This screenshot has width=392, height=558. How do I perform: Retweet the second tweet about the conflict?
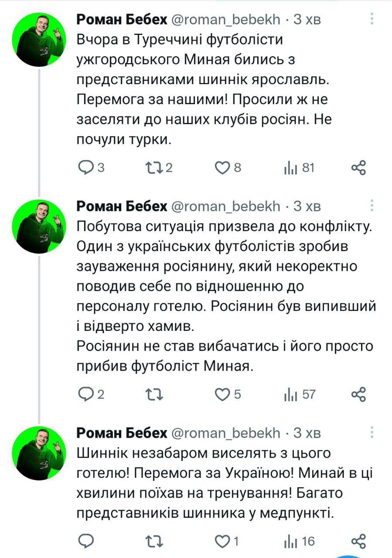tap(154, 395)
